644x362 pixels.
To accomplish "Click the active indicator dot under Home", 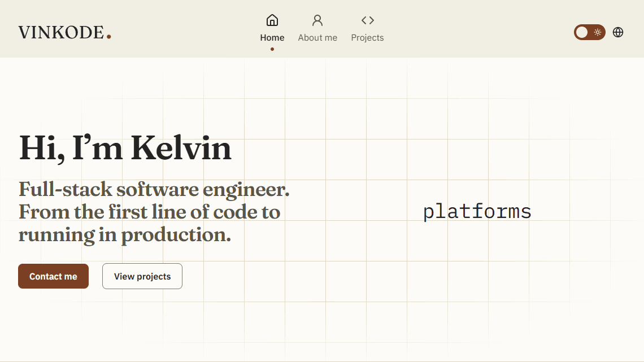I will (272, 49).
